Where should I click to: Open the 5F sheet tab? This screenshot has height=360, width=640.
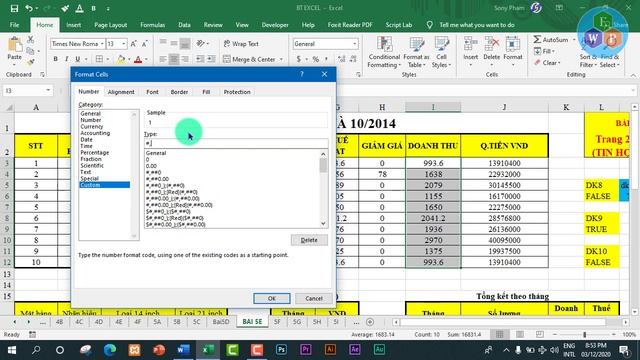[x=277, y=322]
